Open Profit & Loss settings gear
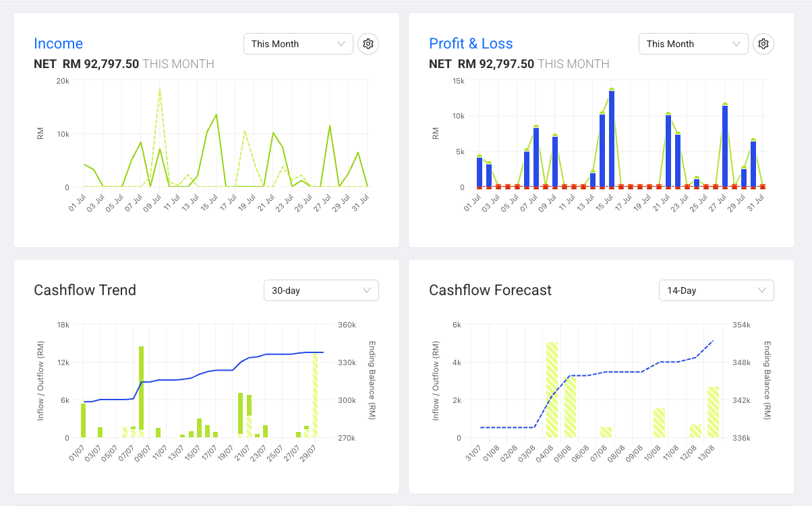This screenshot has width=812, height=506. pos(763,44)
